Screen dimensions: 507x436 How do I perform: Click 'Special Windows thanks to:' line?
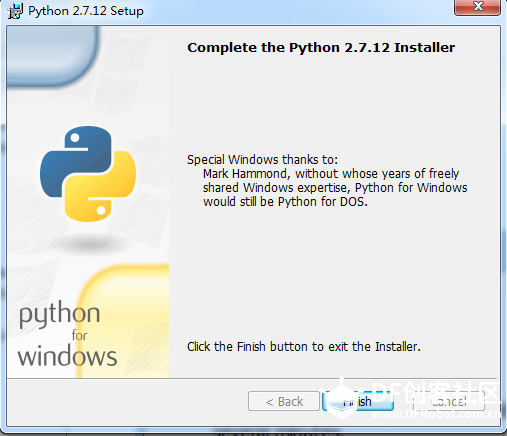coord(262,160)
